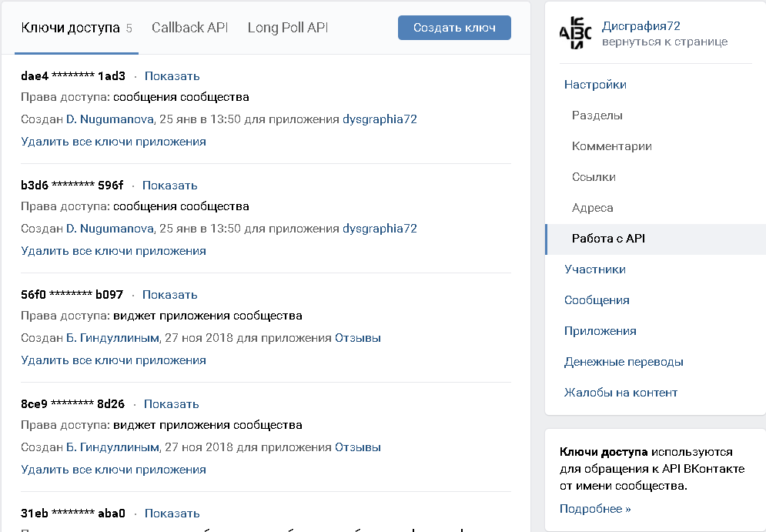The width and height of the screenshot is (766, 532).
Task: Open D. Nugumanova profile under dae4 key
Action: 110,119
